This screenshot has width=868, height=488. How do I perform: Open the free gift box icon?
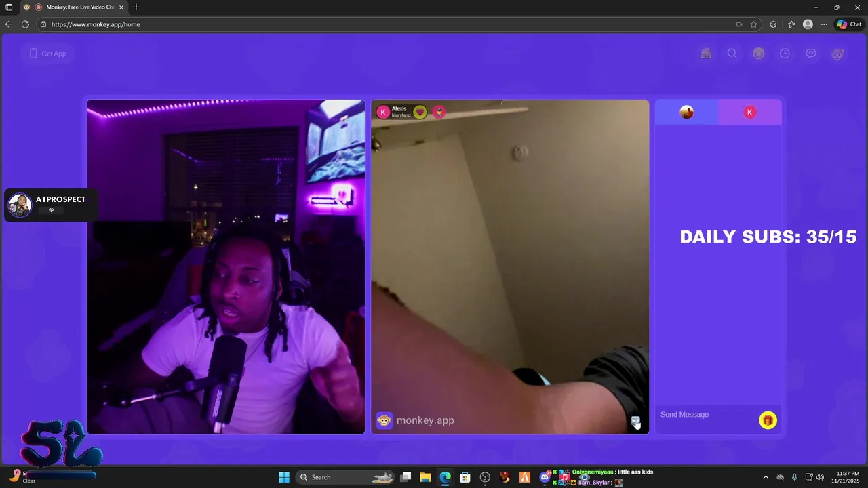coord(706,54)
